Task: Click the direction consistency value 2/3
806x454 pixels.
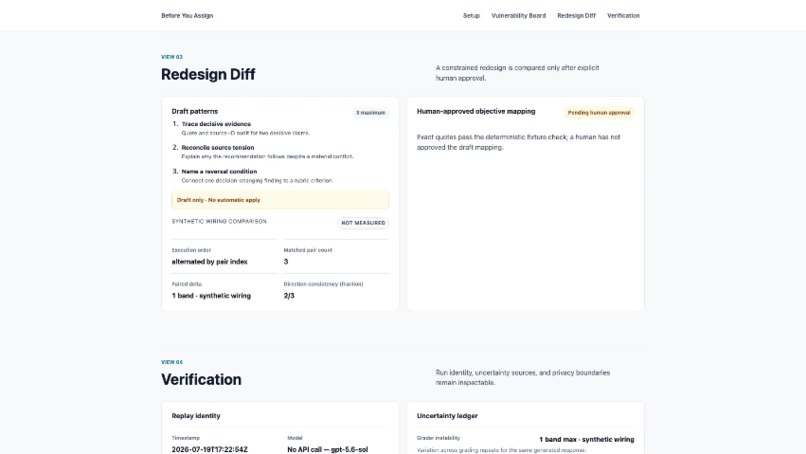Action: click(x=289, y=296)
